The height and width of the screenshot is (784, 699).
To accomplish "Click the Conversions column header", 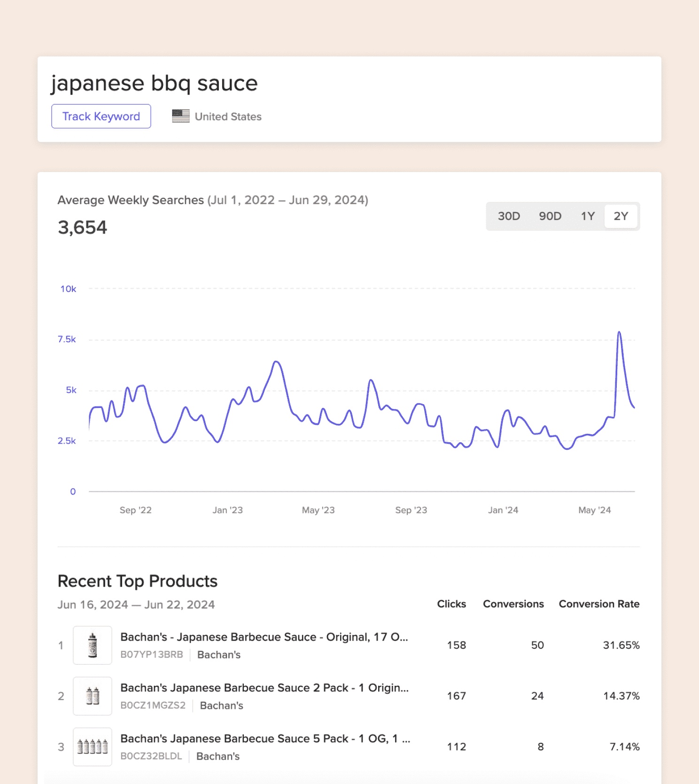I will (513, 604).
